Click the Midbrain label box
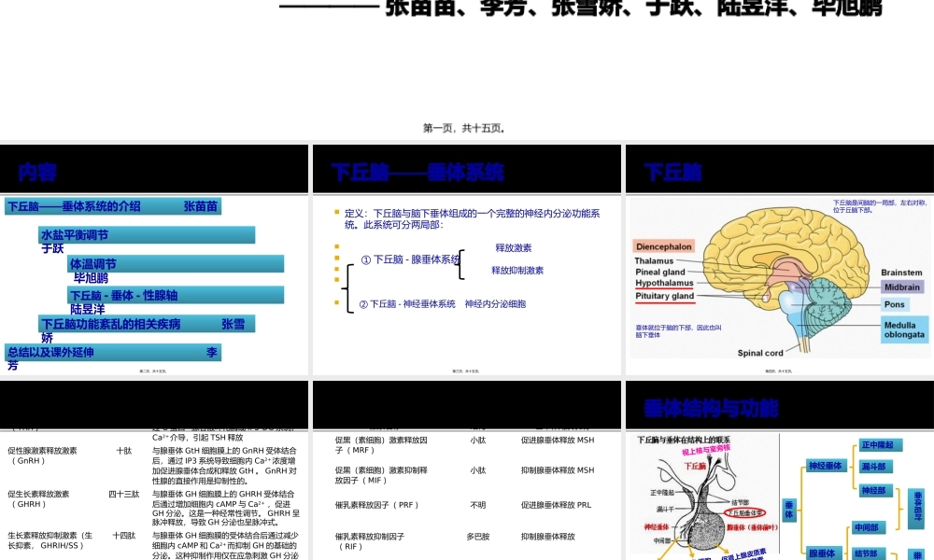Image resolution: width=934 pixels, height=560 pixels. (901, 287)
